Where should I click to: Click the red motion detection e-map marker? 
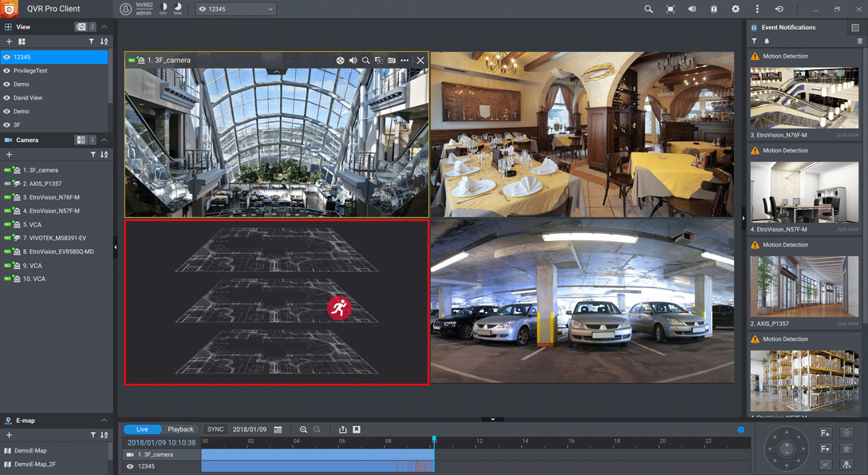coord(339,309)
